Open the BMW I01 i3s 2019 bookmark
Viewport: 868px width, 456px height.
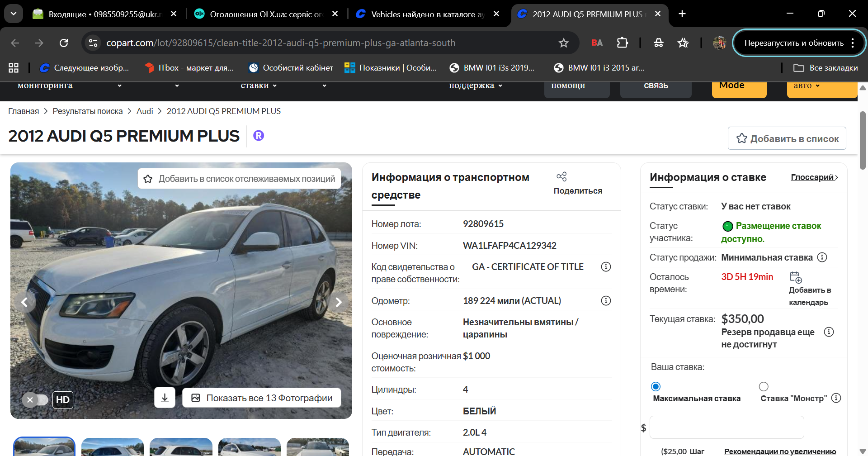[492, 68]
